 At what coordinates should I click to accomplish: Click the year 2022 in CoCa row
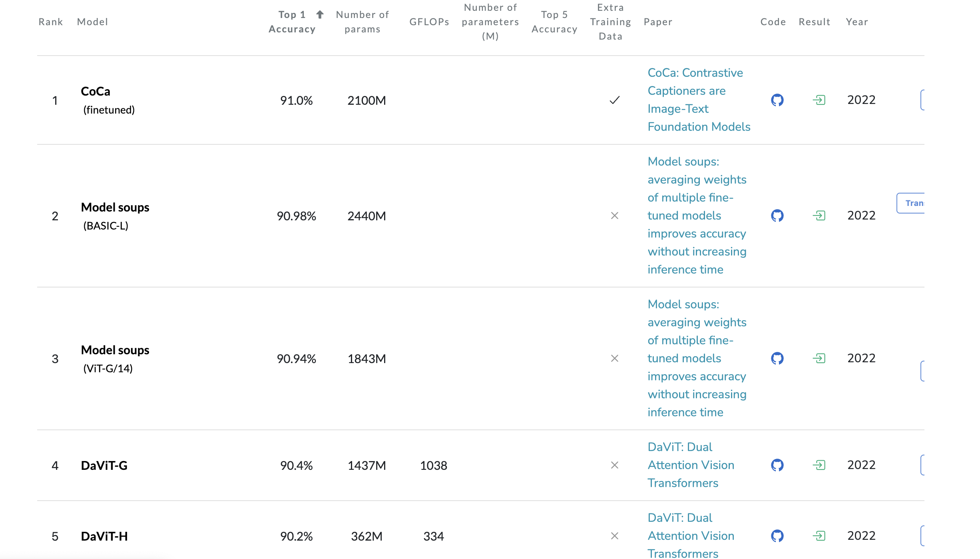coord(861,100)
